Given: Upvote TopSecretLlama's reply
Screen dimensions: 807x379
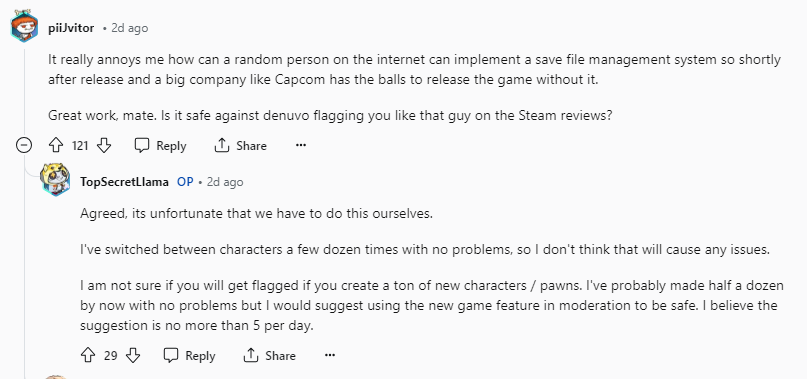Looking at the screenshot, I should click(x=88, y=355).
